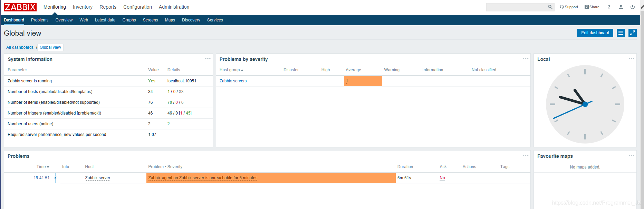Switch to the Web submenu
644x209 pixels.
(x=84, y=20)
